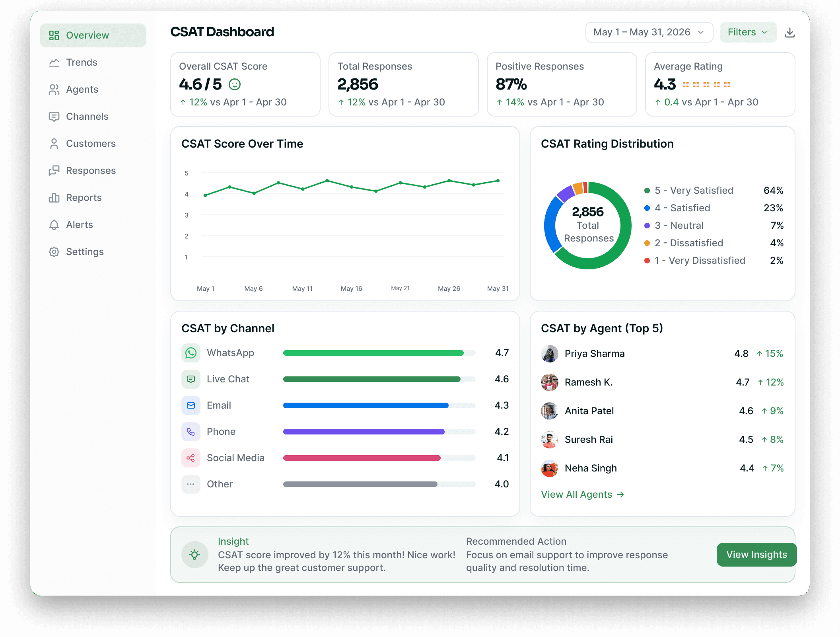Click the Average Rating star icons
This screenshot has width=840, height=637.
point(706,84)
